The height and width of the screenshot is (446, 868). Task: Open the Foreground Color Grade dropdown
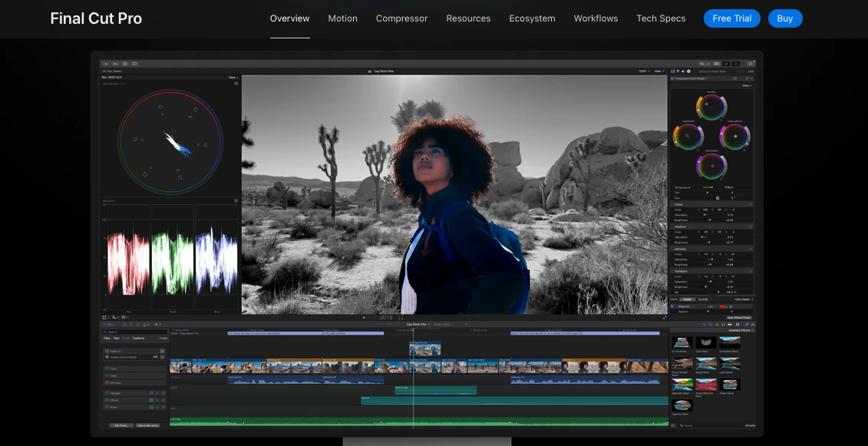point(691,78)
